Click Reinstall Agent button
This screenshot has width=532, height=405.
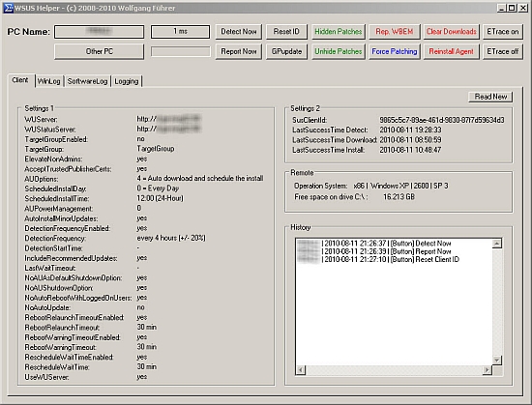452,51
